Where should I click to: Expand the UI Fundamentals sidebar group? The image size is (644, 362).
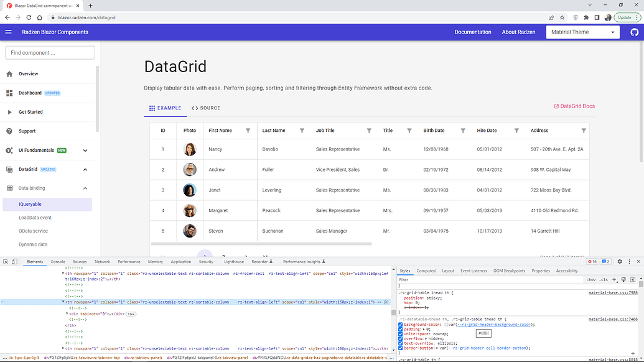pos(85,150)
